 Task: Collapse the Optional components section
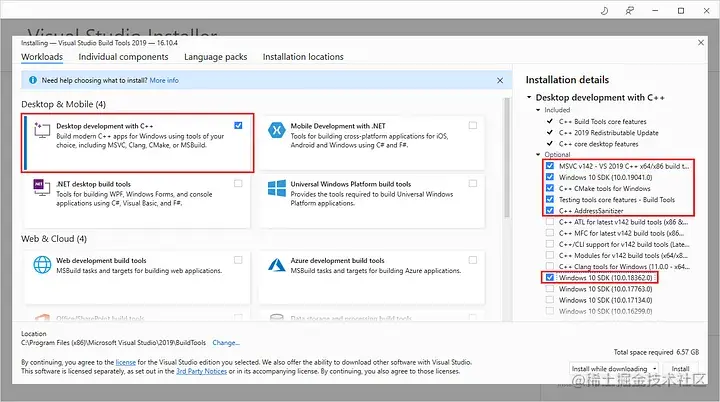coord(538,154)
